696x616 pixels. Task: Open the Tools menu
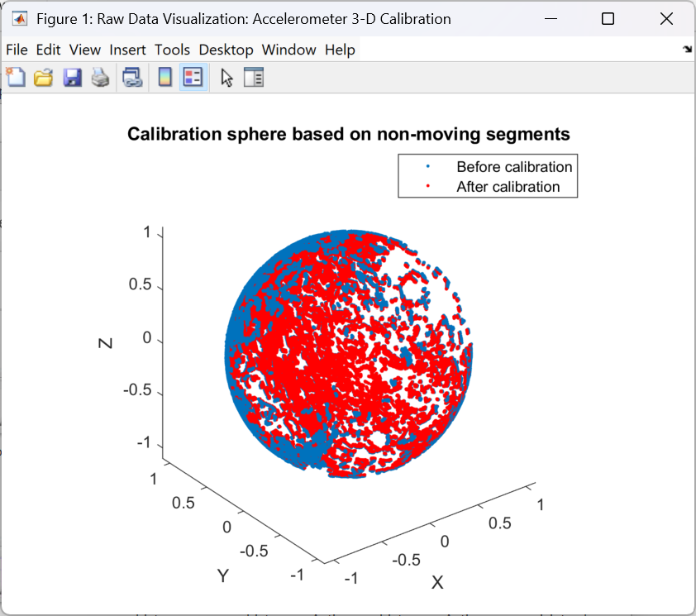[172, 50]
